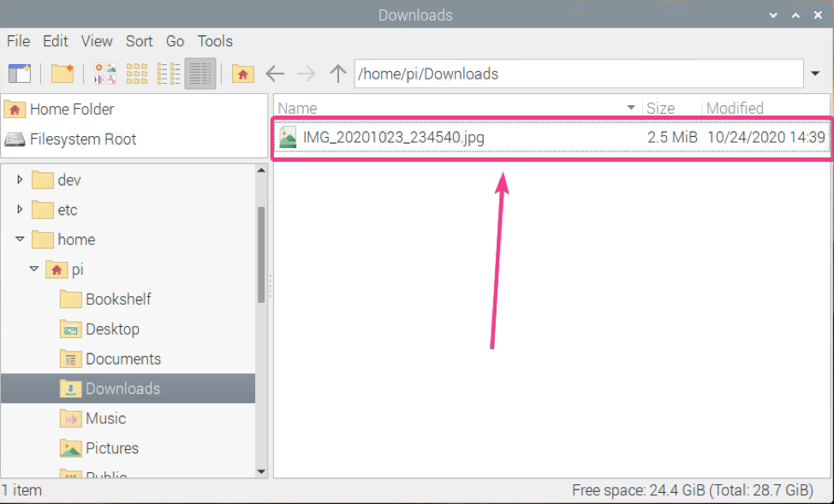Go up to the parent folder
Screen dimensions: 834x504
(337, 74)
